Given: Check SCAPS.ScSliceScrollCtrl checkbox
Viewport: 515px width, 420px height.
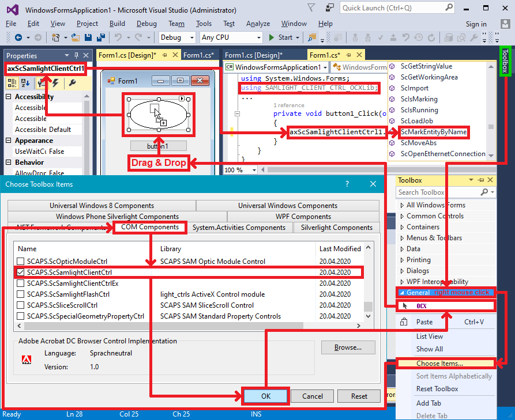Looking at the screenshot, I should coord(20,305).
